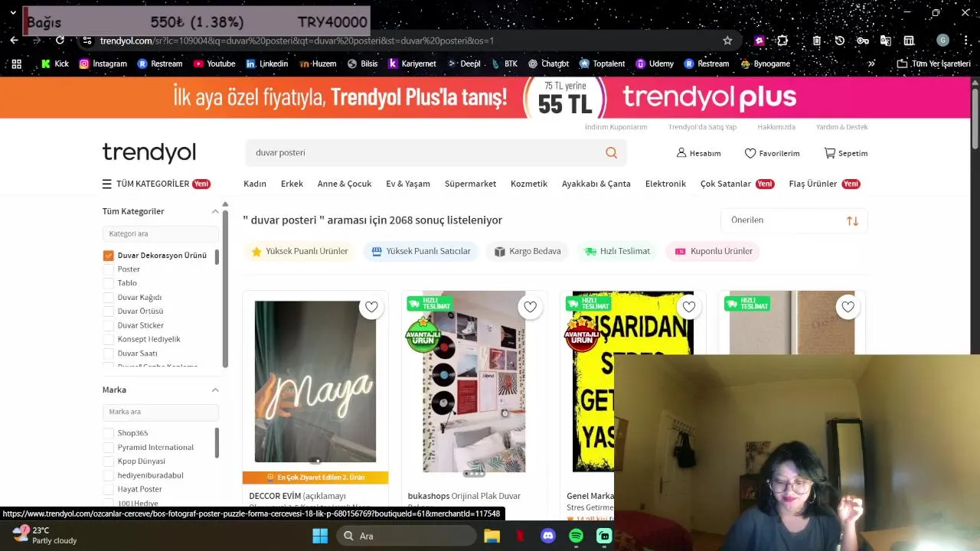Viewport: 980px width, 551px height.
Task: Click the TÜM KATEGORİLER hamburger icon
Action: [x=107, y=184]
